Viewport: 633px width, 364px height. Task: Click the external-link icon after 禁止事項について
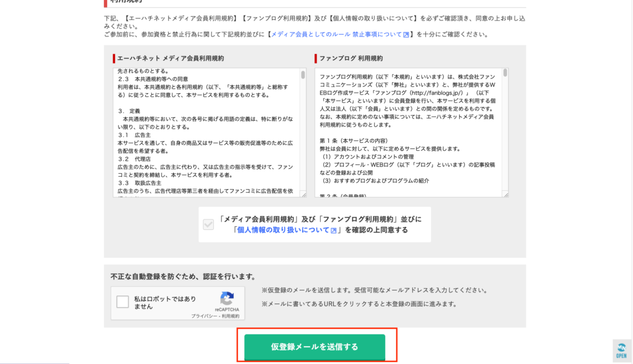click(406, 35)
